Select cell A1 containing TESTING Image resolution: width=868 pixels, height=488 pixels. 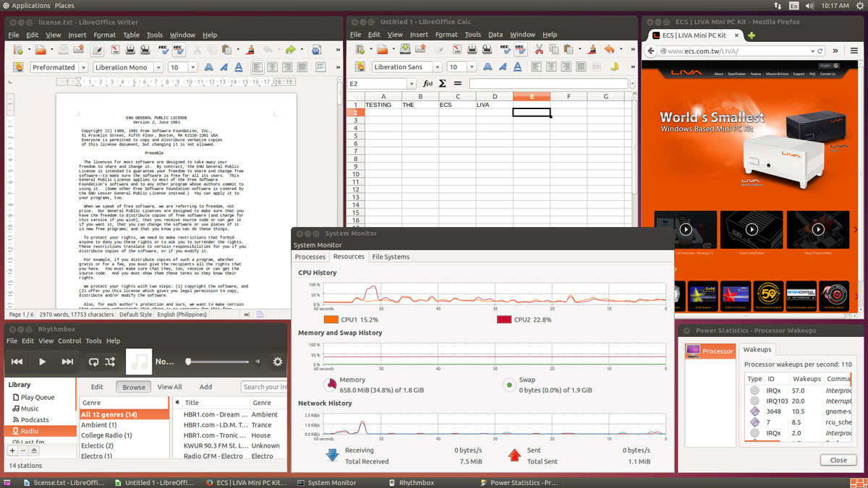383,105
